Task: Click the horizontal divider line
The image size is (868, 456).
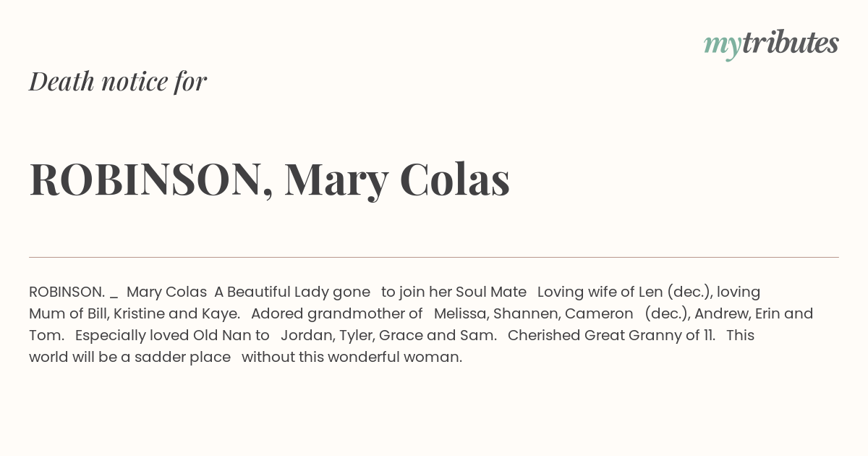Action: pyautogui.click(x=434, y=257)
